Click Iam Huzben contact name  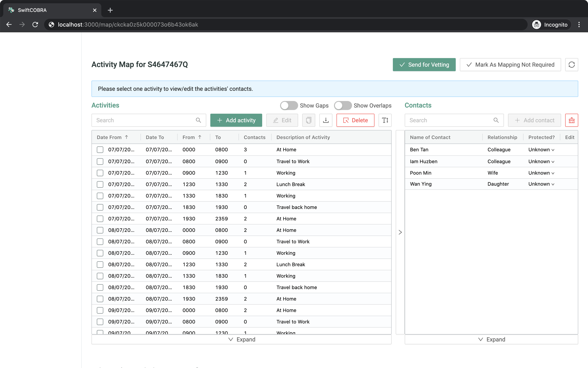(423, 161)
